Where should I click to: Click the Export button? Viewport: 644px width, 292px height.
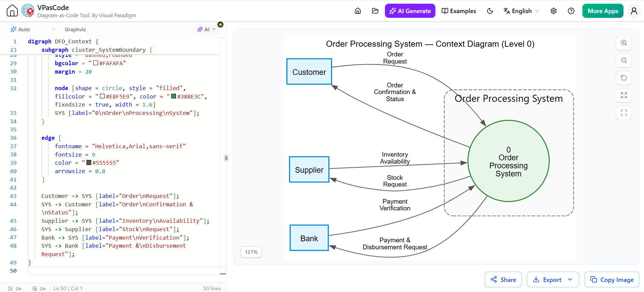point(552,280)
